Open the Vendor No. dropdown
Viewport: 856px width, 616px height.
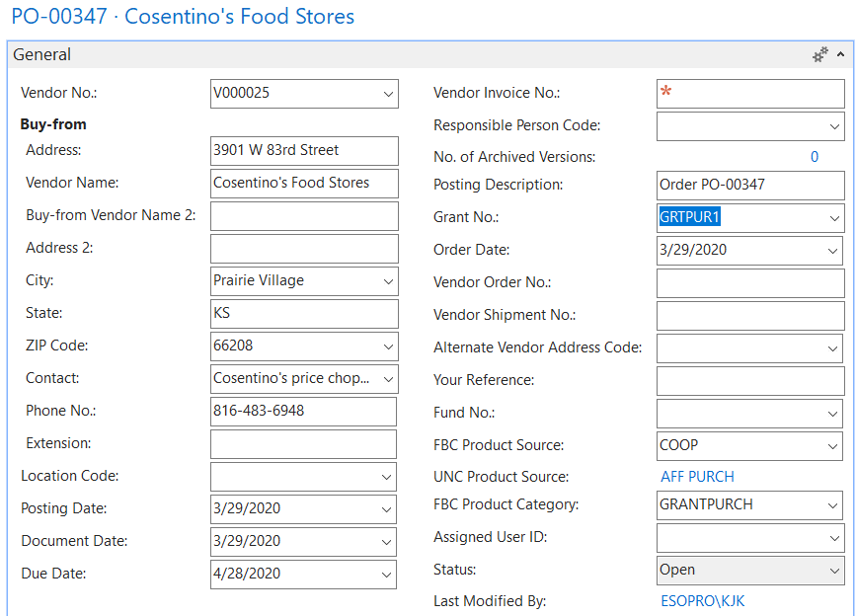387,94
